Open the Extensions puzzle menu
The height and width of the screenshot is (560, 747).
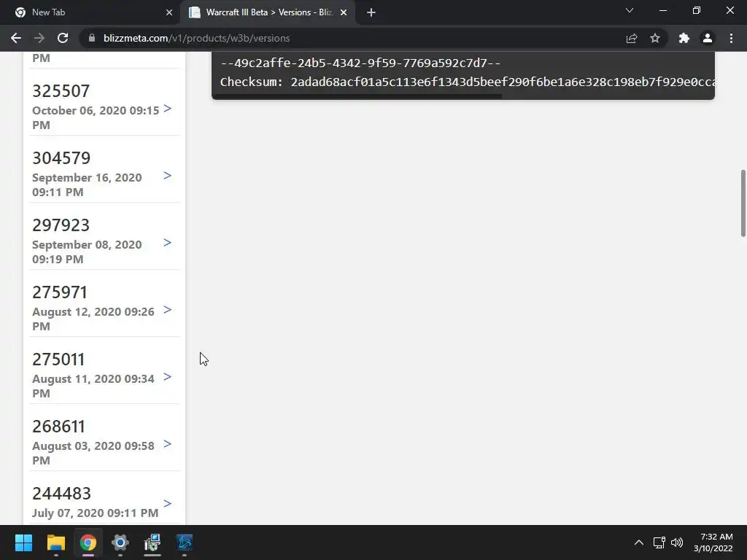click(x=684, y=38)
